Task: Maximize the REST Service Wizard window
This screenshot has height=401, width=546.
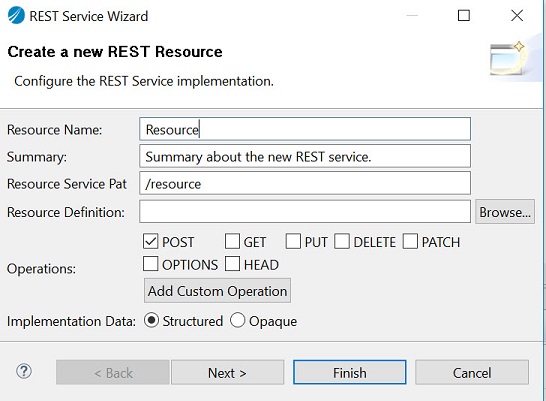Action: [463, 16]
